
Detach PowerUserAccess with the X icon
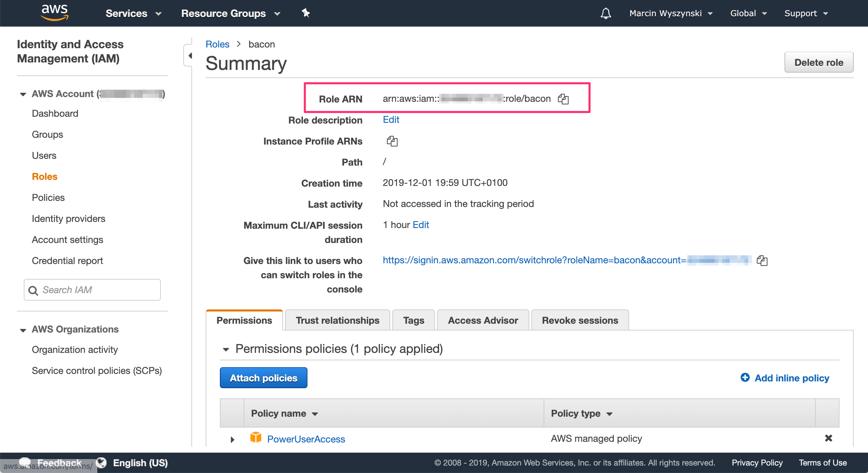click(828, 438)
